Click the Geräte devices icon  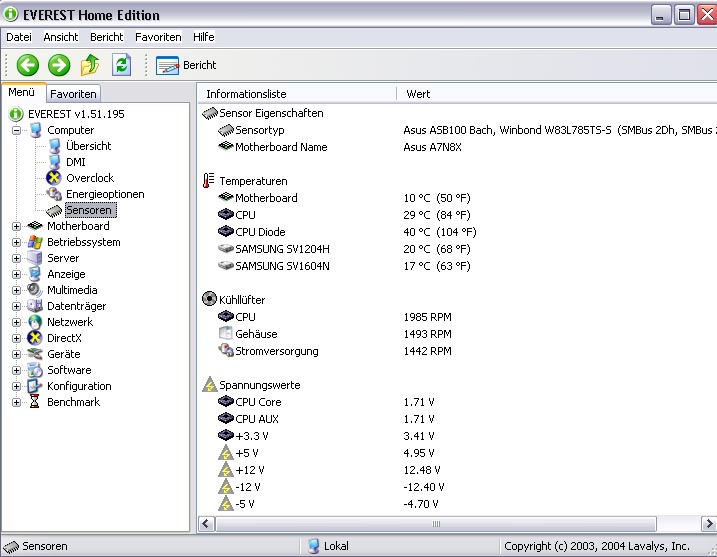click(35, 354)
